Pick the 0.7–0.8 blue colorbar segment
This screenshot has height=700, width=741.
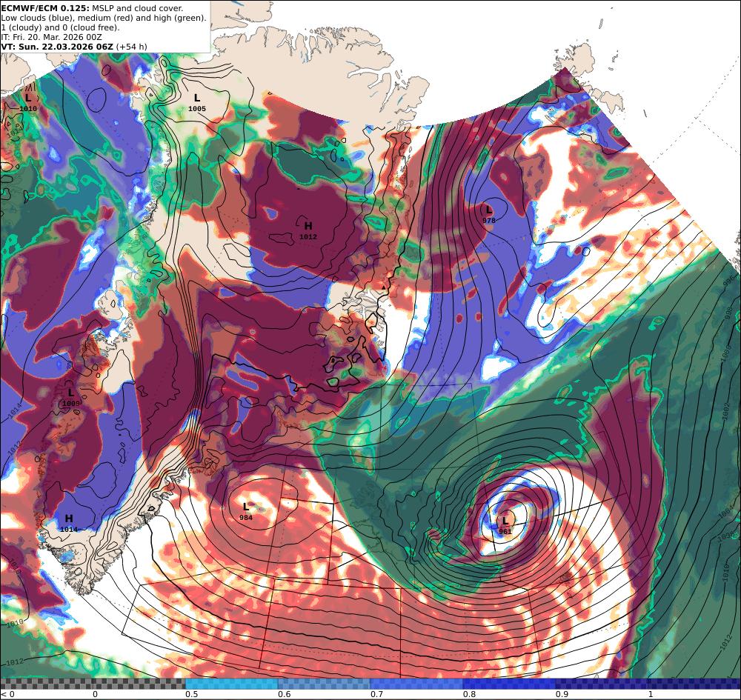tap(416, 684)
